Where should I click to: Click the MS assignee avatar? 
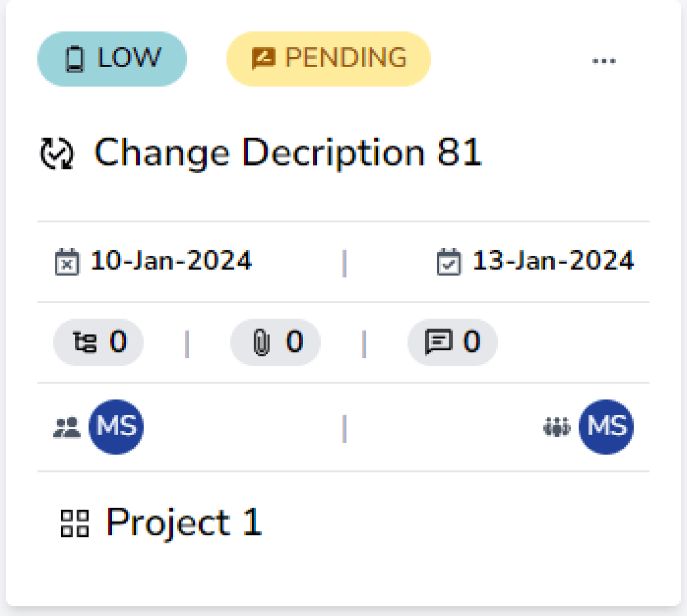(x=116, y=427)
